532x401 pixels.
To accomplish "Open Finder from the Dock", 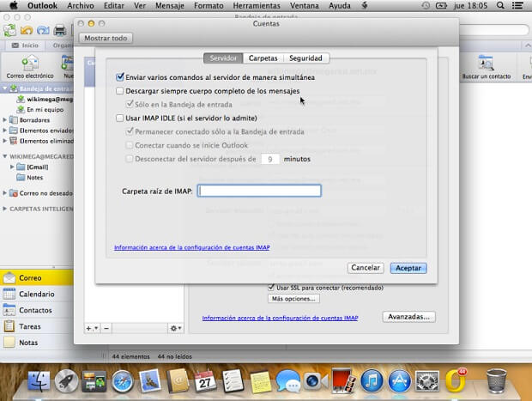I will coord(39,381).
